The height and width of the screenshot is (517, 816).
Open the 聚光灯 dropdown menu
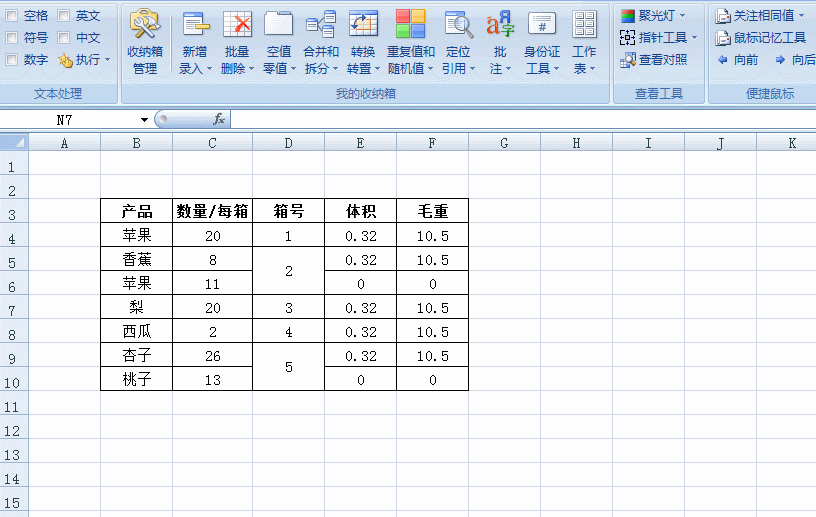tap(682, 16)
